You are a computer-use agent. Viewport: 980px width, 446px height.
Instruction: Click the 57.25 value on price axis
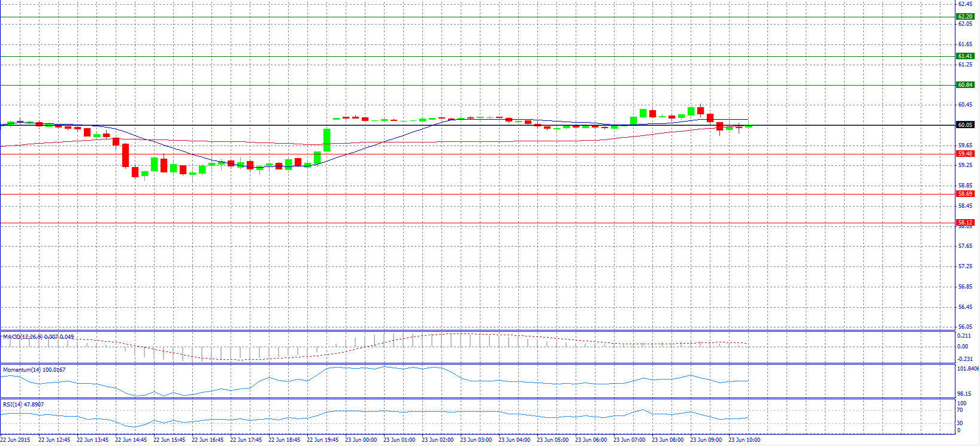[965, 266]
